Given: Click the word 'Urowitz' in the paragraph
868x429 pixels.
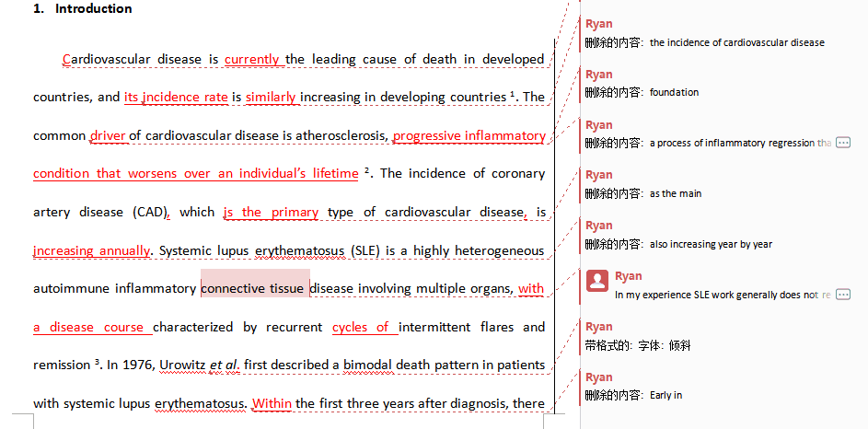Looking at the screenshot, I should (182, 365).
